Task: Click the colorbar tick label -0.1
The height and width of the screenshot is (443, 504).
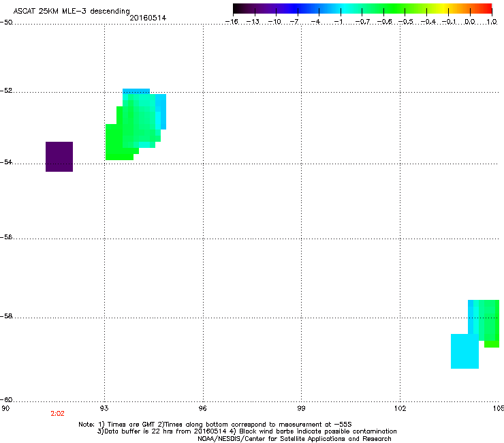Action: pyautogui.click(x=449, y=22)
